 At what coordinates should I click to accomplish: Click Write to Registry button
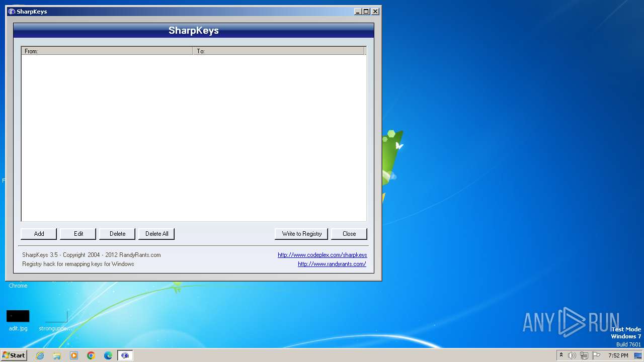[x=301, y=234]
